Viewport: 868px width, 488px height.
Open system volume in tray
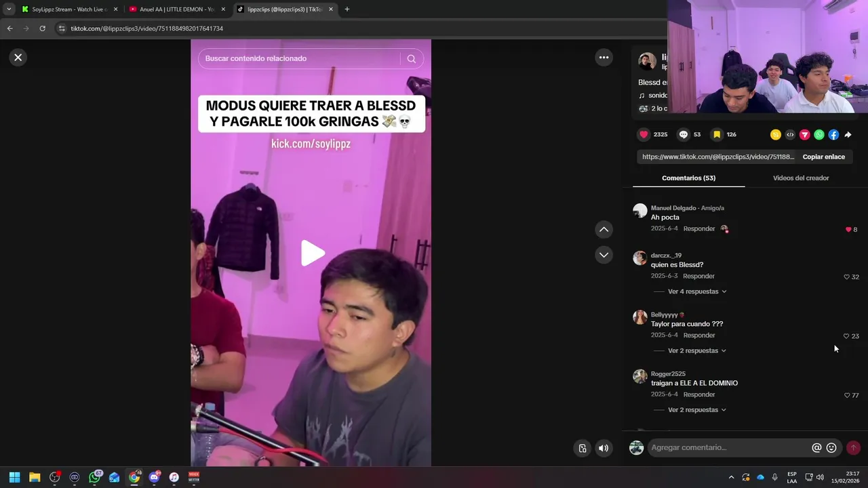(x=820, y=477)
